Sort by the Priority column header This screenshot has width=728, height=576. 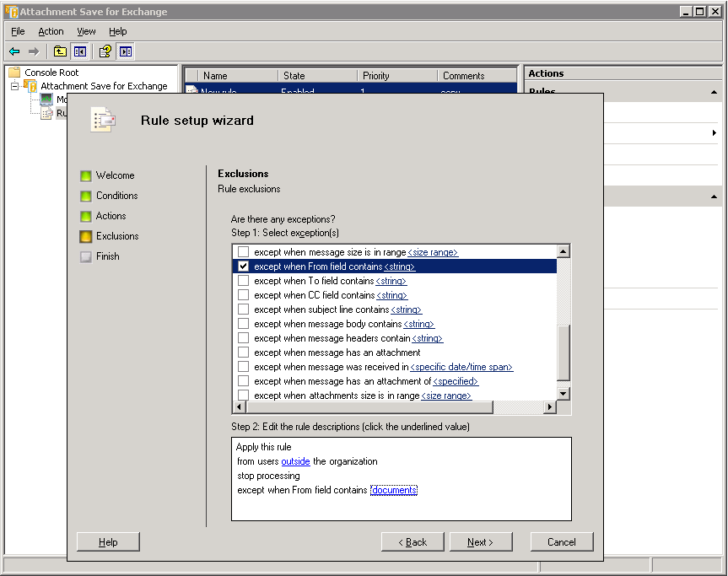397,76
